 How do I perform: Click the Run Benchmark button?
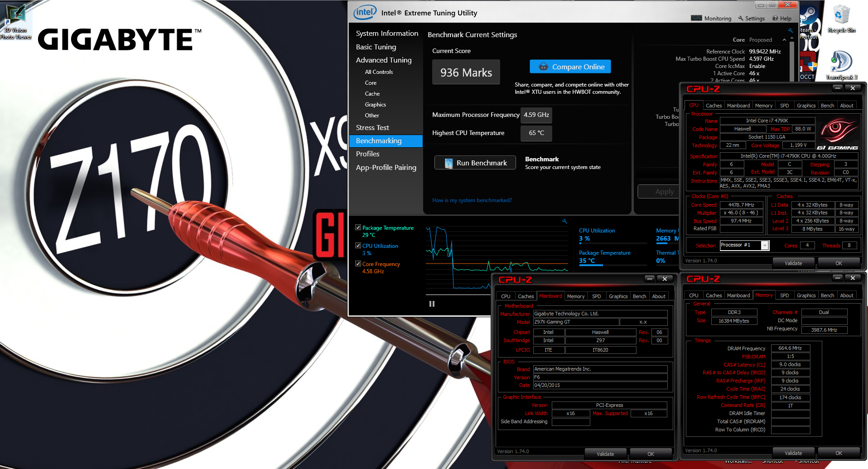coord(475,163)
